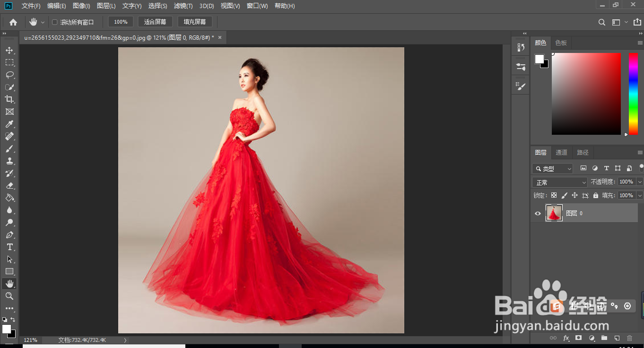Open the 滤镜 menu
This screenshot has height=348, width=644.
(183, 6)
